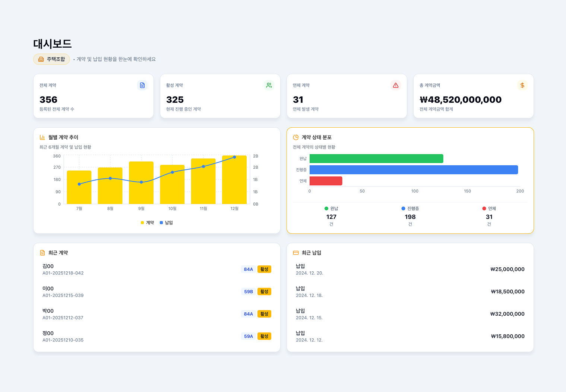Click the credit card icon beside 최근 납입
The image size is (566, 392).
[296, 253]
